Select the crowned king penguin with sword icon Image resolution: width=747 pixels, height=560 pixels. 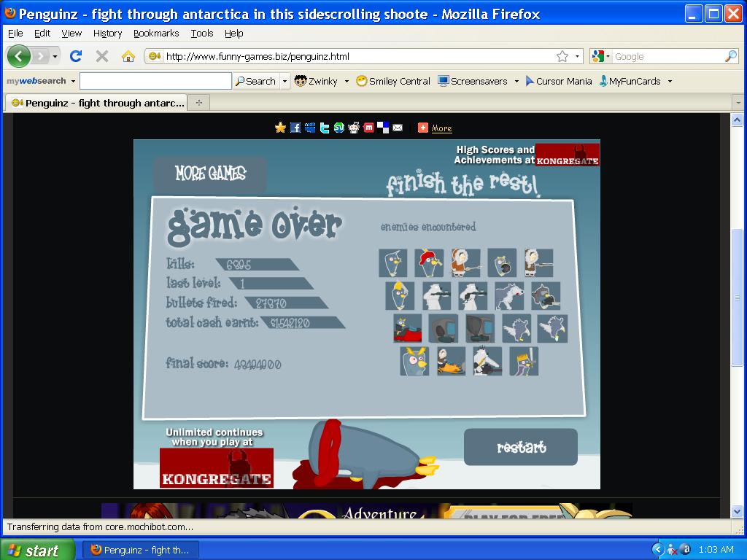[x=524, y=362]
